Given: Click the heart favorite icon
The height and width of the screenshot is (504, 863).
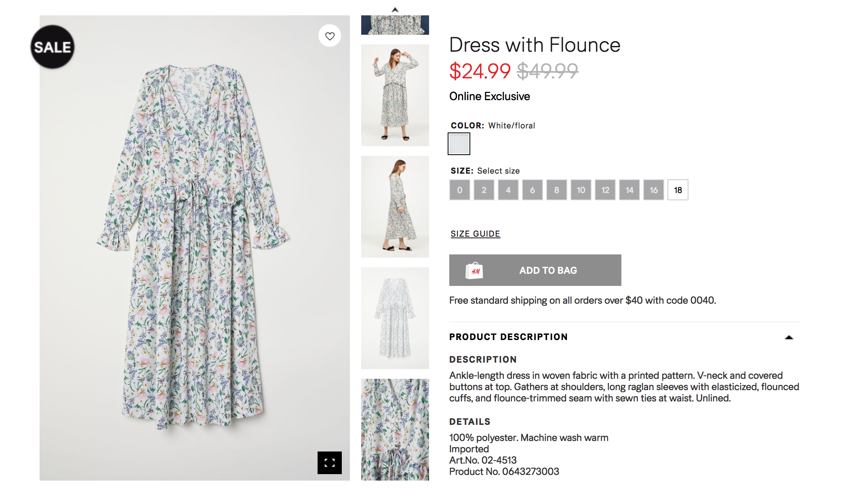Looking at the screenshot, I should coord(330,36).
